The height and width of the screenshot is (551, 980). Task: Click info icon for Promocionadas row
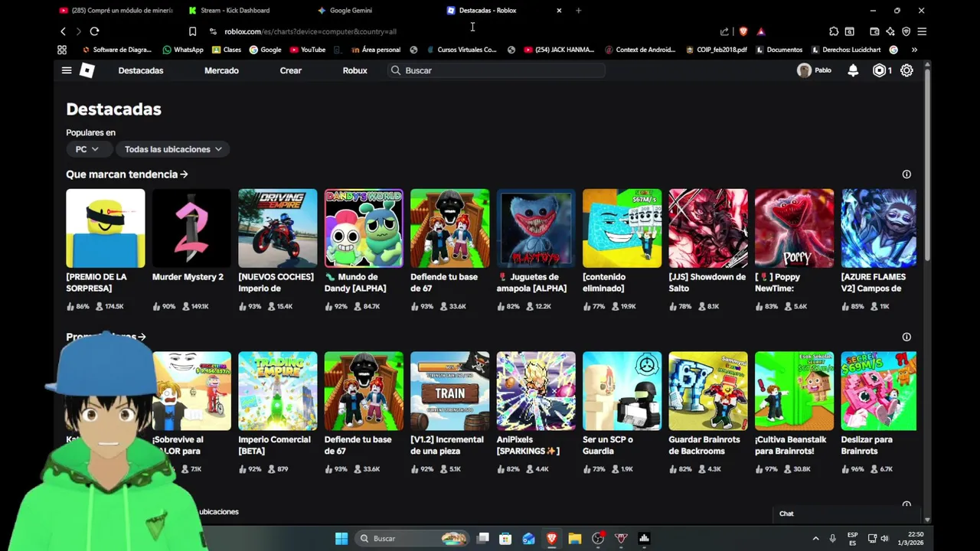[x=906, y=337]
